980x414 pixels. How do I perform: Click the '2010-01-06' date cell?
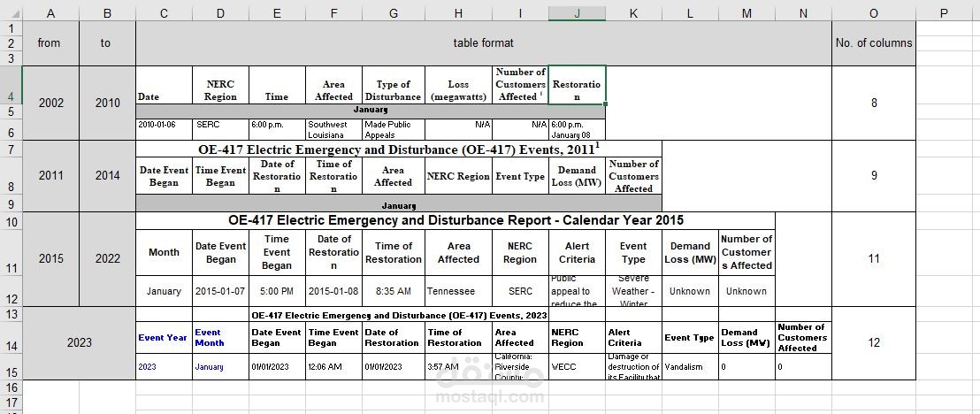164,129
